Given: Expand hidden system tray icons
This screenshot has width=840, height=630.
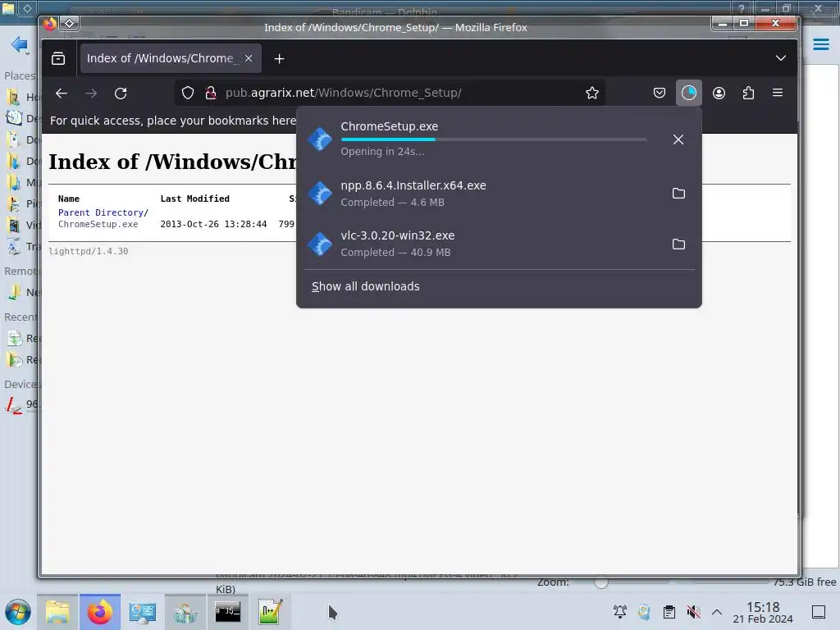Looking at the screenshot, I should [717, 612].
